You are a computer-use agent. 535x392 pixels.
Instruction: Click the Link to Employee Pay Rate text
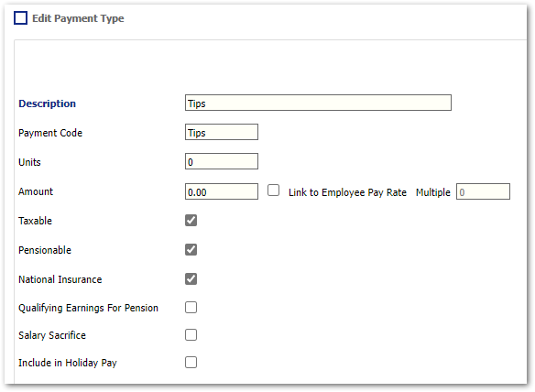click(x=347, y=192)
